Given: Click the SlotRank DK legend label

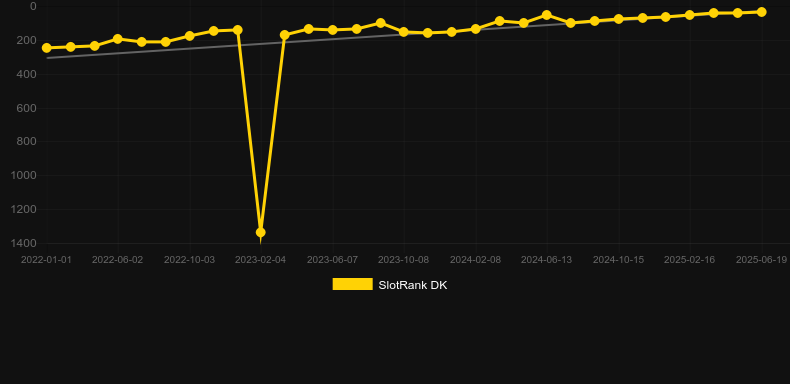Looking at the screenshot, I should tap(413, 285).
